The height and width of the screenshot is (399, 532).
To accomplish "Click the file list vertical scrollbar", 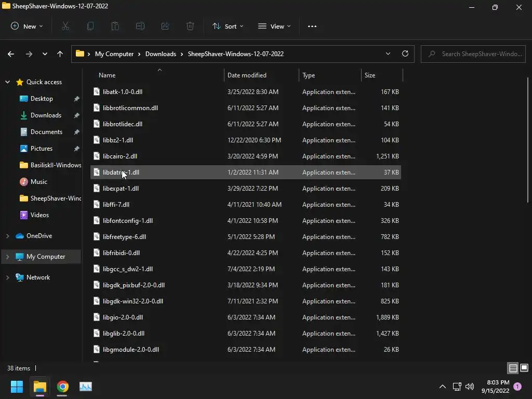I will (528, 140).
